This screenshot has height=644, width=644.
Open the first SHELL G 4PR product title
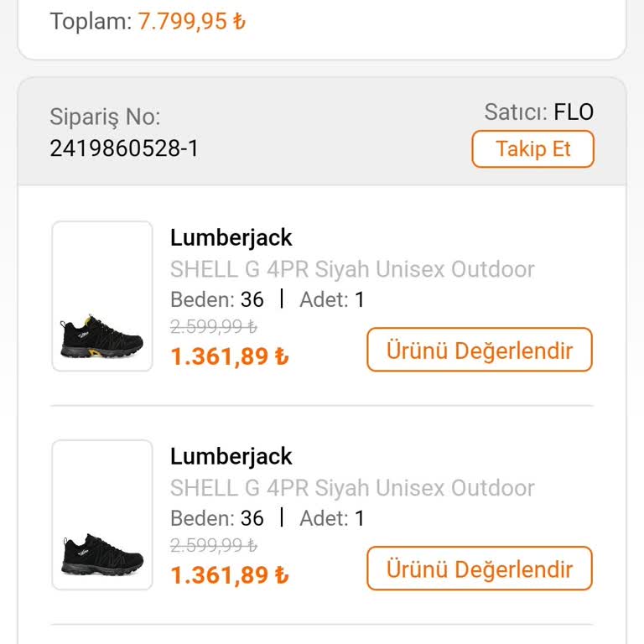[352, 269]
